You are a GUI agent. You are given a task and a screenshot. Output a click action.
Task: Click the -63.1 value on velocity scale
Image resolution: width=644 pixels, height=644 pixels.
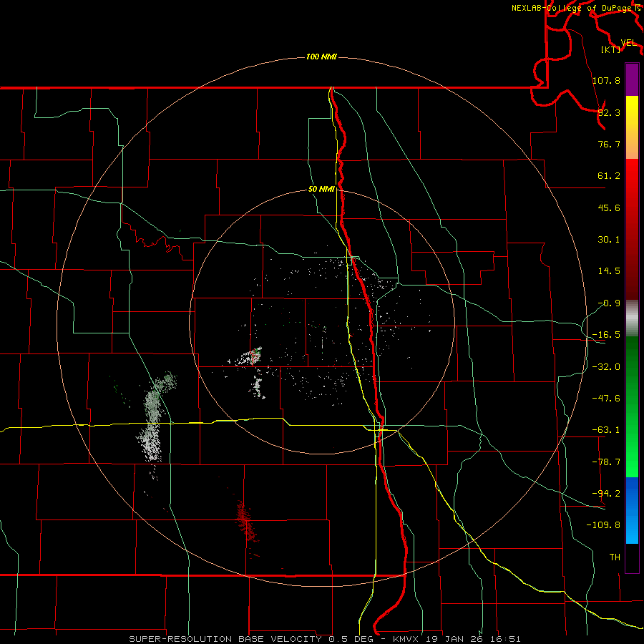[606, 430]
